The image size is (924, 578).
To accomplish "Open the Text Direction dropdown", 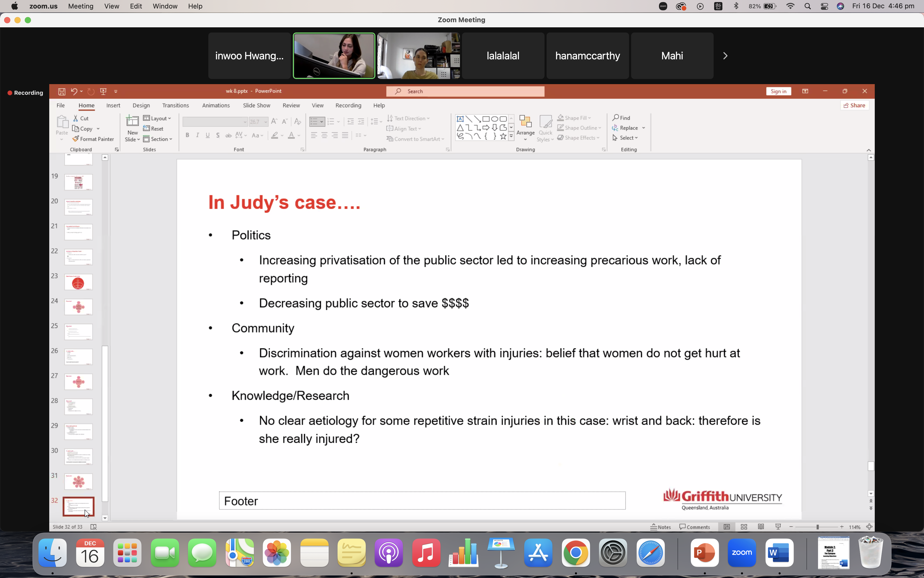I will coord(408,118).
